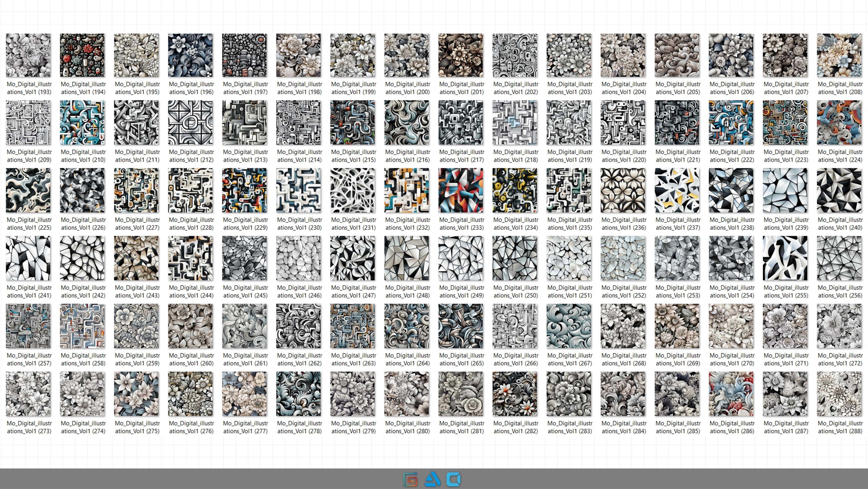
Task: Select thumbnail of illustration (257)
Action: coord(28,326)
